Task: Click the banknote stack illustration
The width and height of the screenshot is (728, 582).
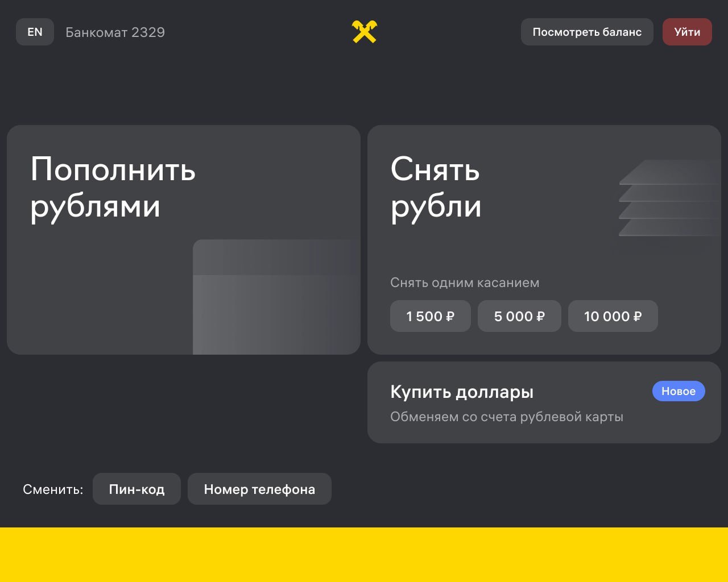Action: click(x=669, y=199)
